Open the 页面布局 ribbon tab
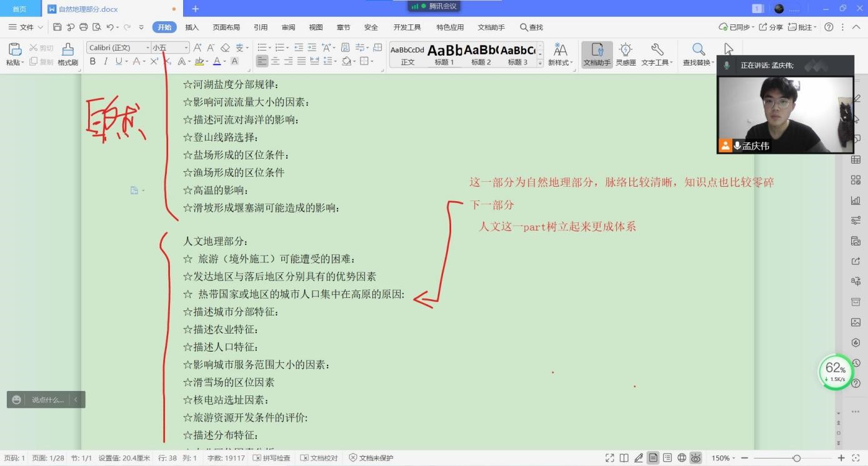The width and height of the screenshot is (868, 466). pos(226,27)
